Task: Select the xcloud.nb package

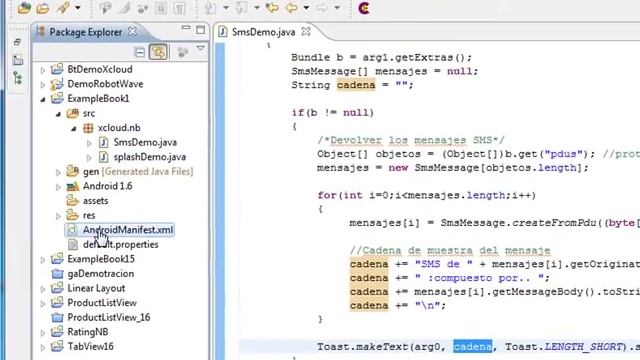Action: [119, 128]
